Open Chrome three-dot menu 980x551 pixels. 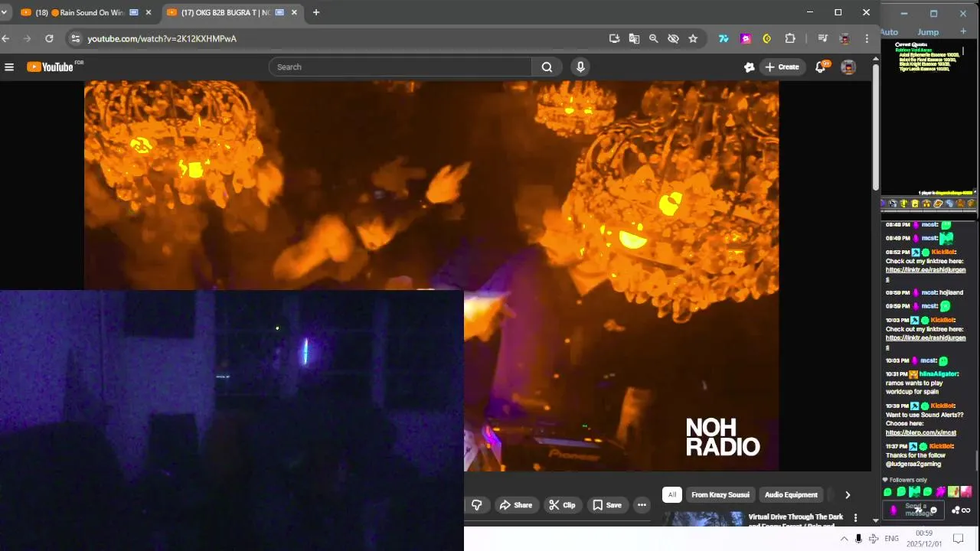pos(867,38)
